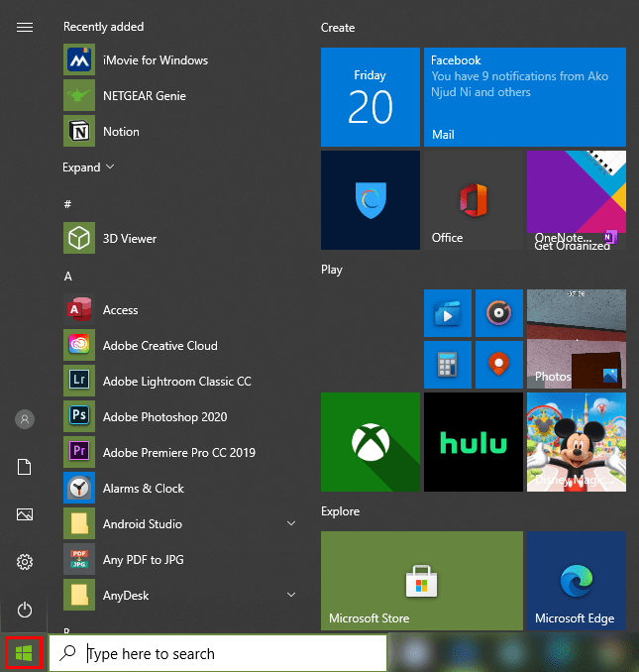Expand the Recently added list

pos(88,168)
